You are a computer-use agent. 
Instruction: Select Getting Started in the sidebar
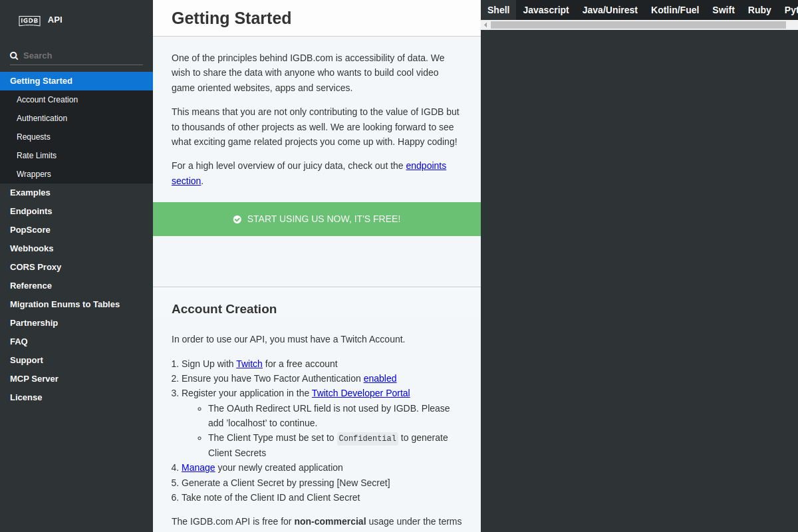coord(76,81)
